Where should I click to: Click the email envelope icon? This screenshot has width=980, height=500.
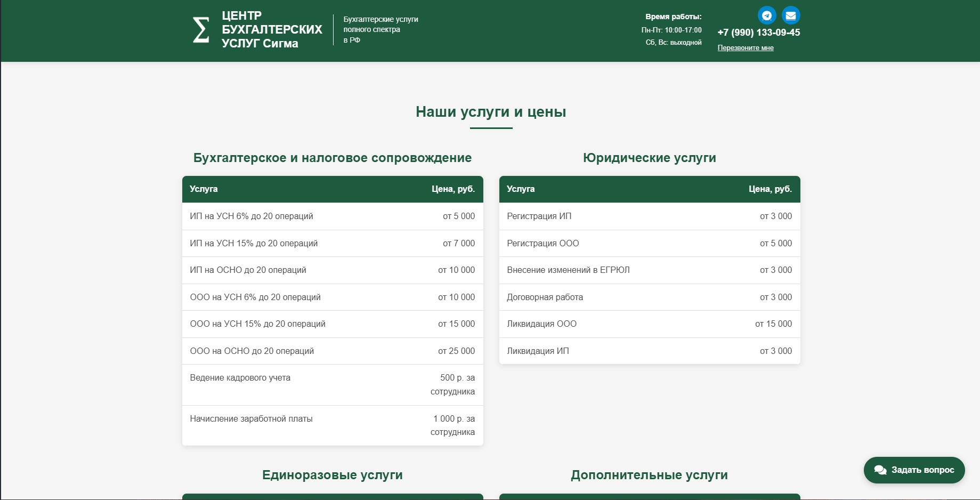[x=791, y=15]
